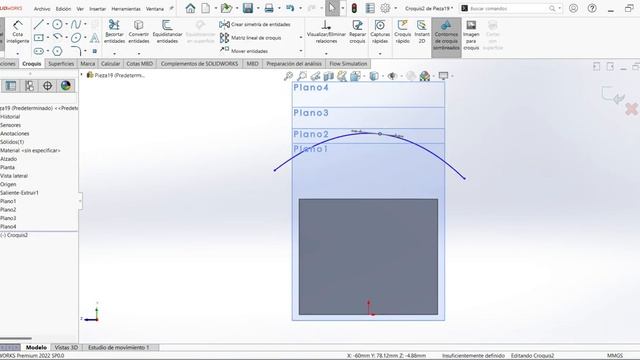Open the Flow Simulation tab
This screenshot has width=640, height=360.
click(x=348, y=64)
